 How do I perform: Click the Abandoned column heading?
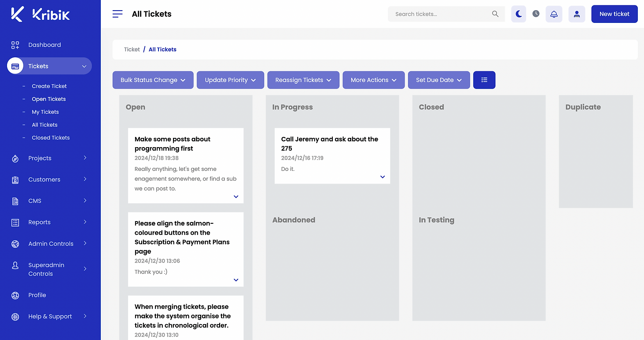click(x=294, y=220)
